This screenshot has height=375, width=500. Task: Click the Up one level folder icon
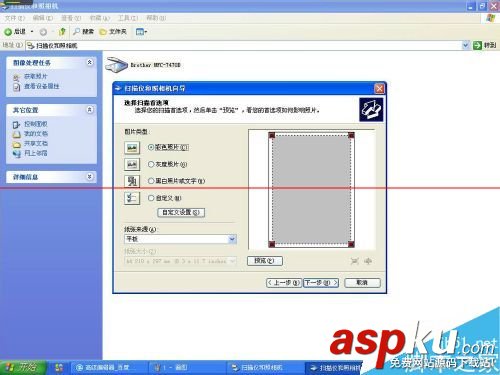coord(62,32)
